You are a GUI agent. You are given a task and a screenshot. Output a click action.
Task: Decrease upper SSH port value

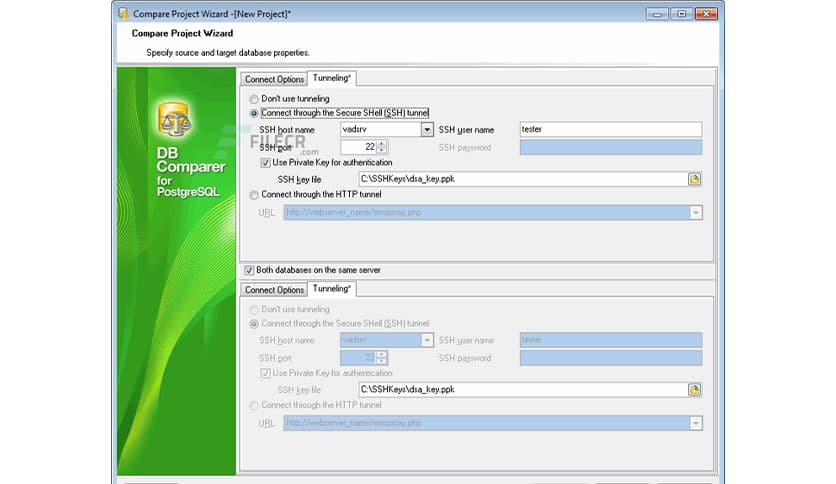[x=382, y=150]
